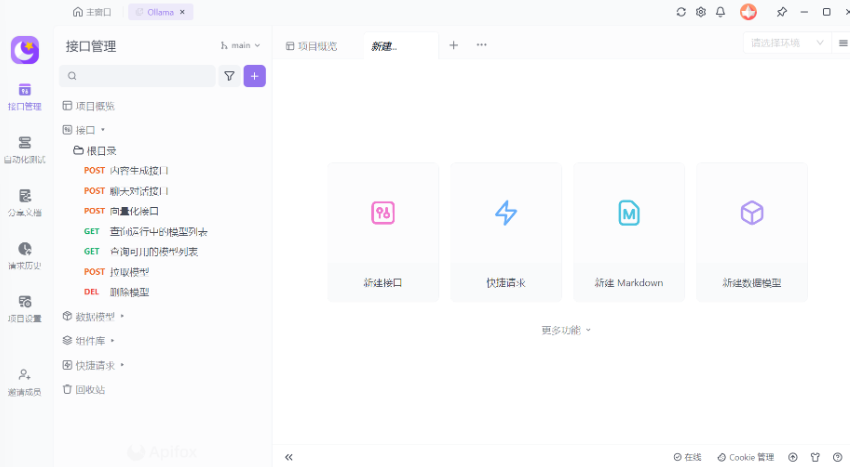
Task: Click the 新建数据模型 label
Action: pos(752,283)
